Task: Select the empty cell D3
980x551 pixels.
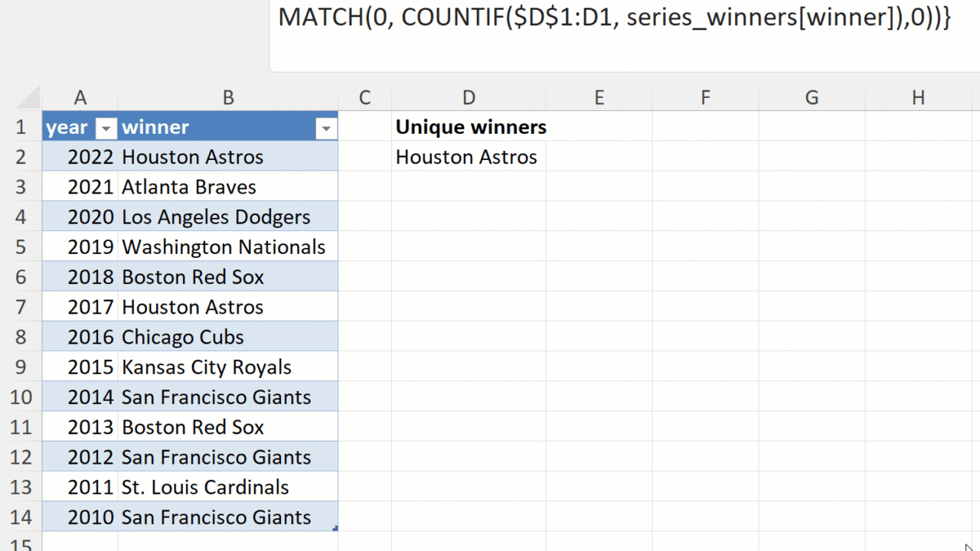Action: click(x=469, y=187)
